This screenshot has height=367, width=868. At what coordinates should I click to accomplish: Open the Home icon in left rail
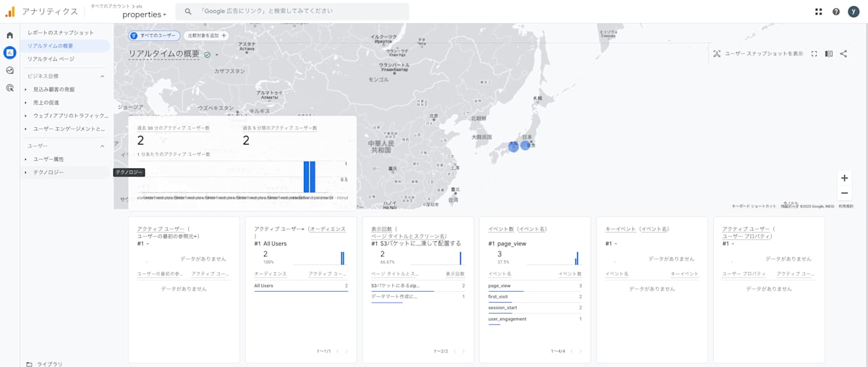[x=9, y=35]
